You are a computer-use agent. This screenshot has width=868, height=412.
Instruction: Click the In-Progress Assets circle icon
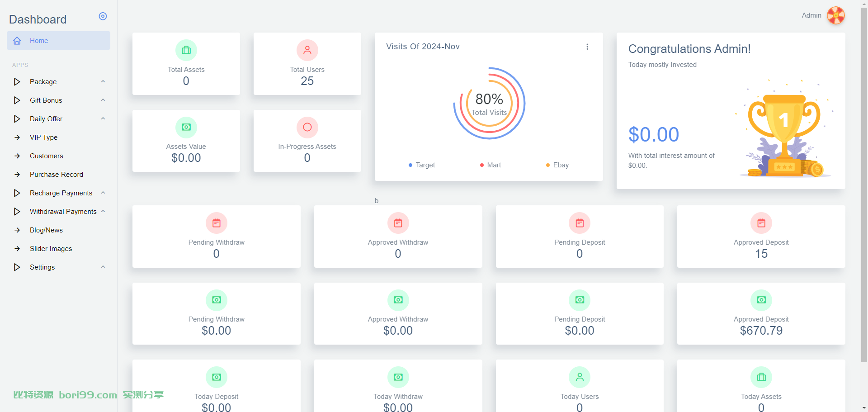(x=307, y=127)
